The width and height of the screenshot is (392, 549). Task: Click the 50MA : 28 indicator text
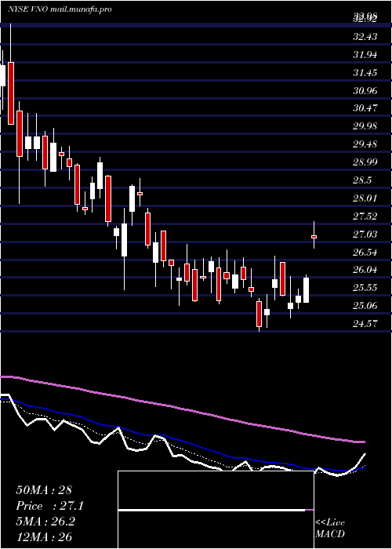coord(44,490)
